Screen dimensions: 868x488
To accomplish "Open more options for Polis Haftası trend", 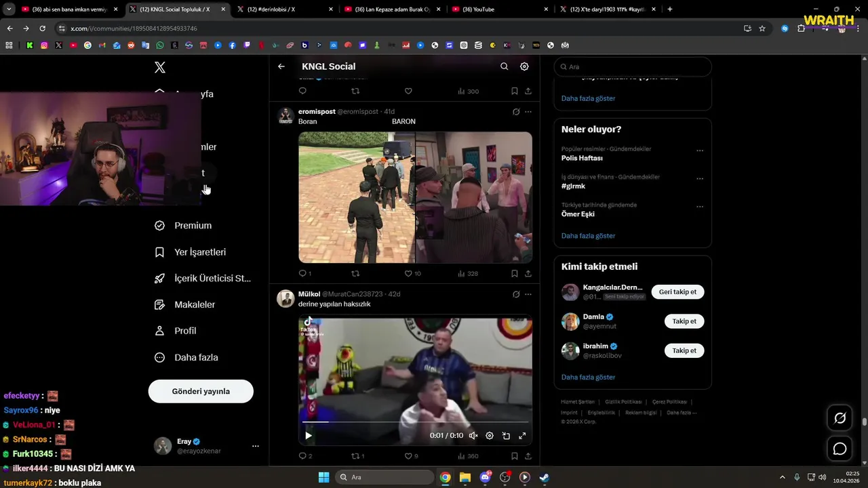I will coord(700,151).
